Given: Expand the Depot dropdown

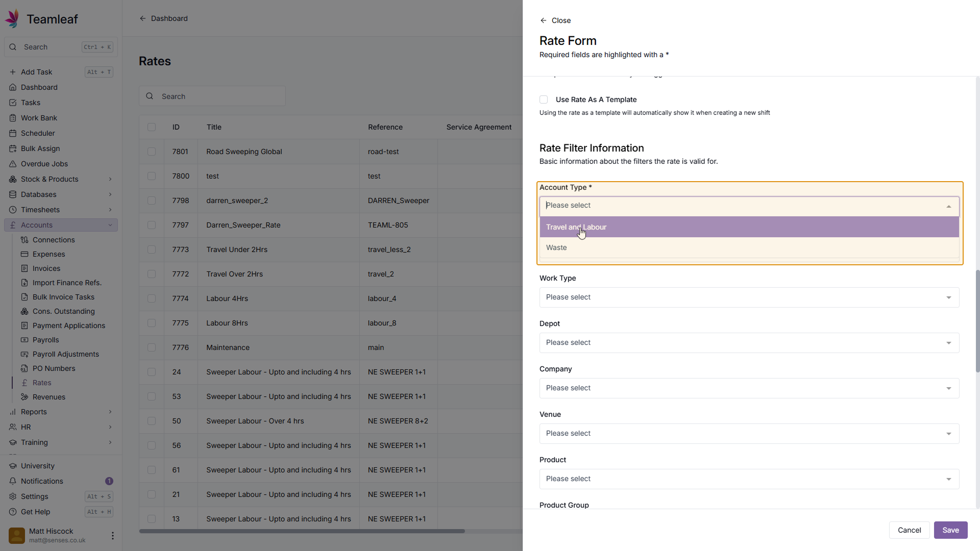Looking at the screenshot, I should point(749,343).
